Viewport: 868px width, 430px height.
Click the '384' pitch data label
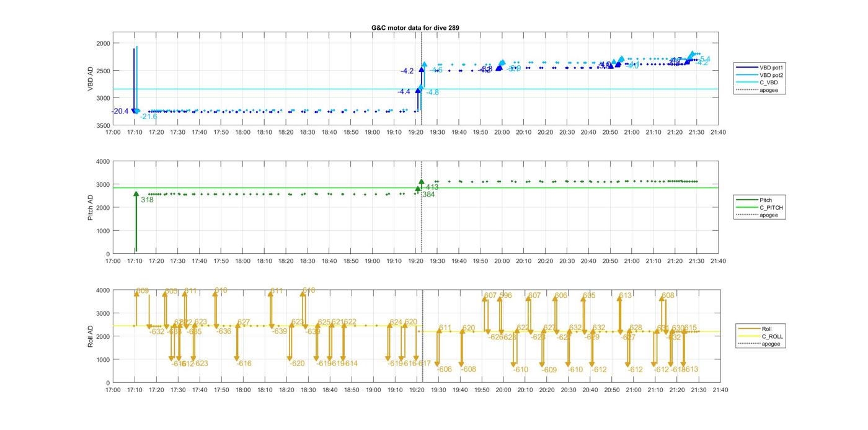(428, 194)
